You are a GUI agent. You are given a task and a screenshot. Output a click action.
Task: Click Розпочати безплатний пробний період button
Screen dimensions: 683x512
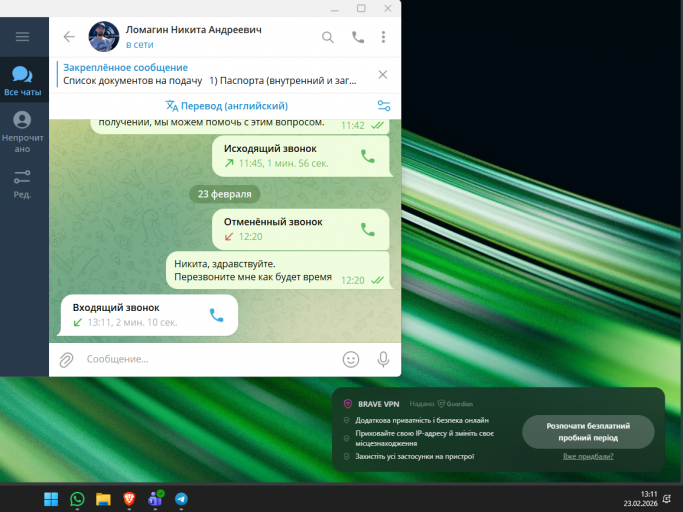588,432
